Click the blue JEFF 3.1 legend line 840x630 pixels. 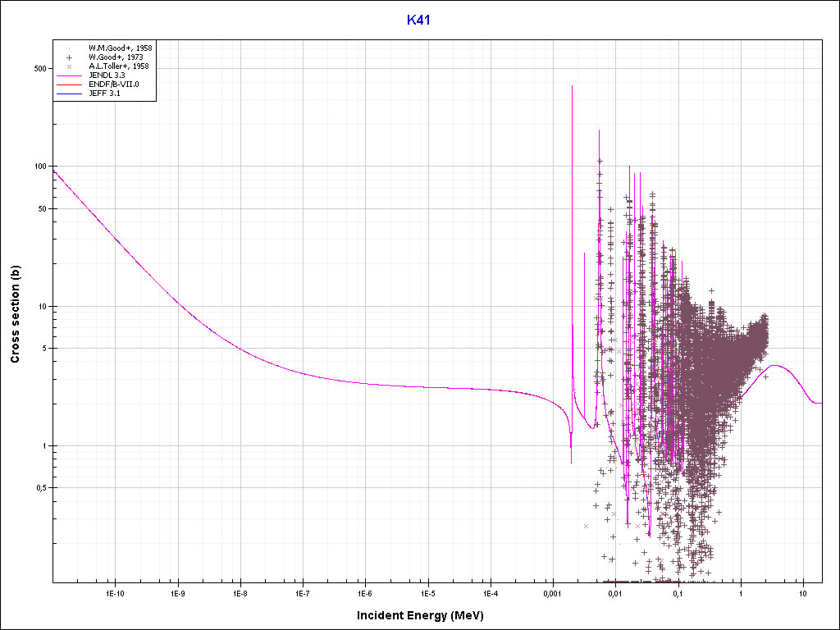70,94
